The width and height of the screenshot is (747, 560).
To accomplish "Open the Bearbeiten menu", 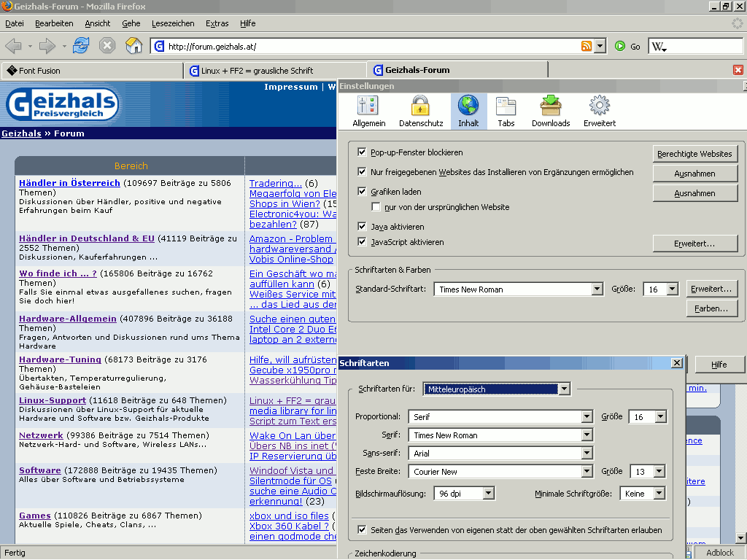I will point(54,23).
